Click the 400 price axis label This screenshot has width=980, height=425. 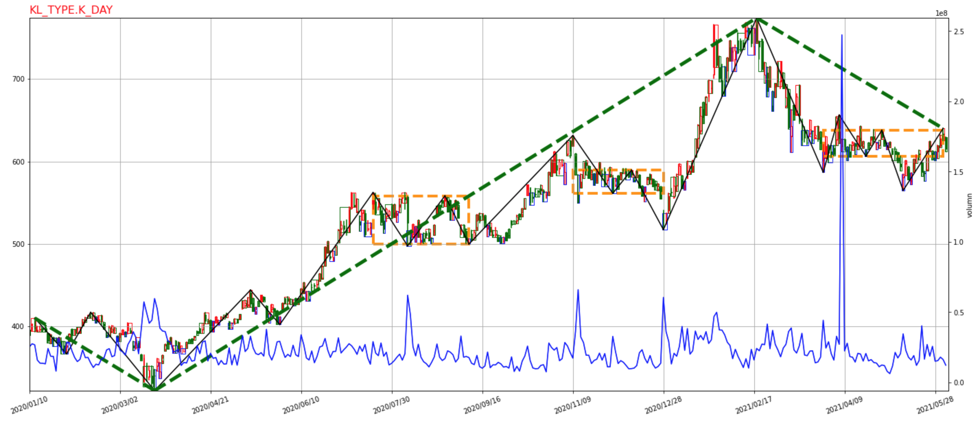(x=18, y=327)
